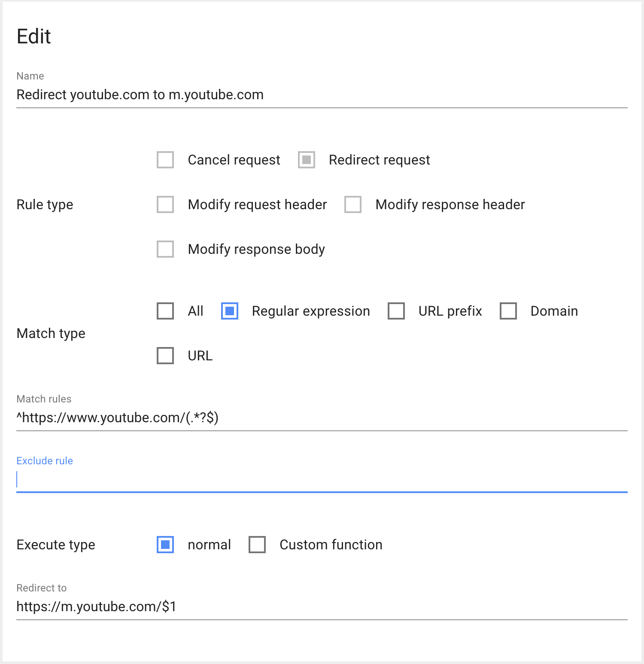Focus the Match rules text field
The height and width of the screenshot is (664, 644).
[322, 418]
